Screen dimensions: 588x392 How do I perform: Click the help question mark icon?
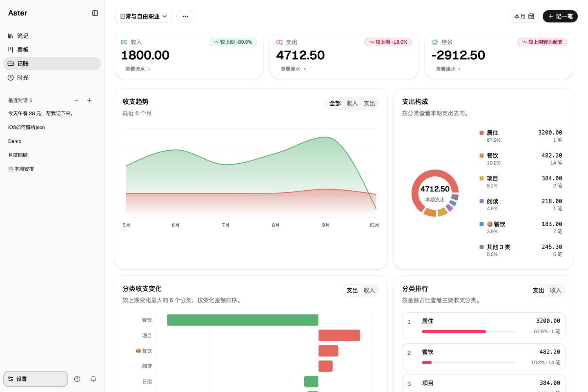pos(77,379)
